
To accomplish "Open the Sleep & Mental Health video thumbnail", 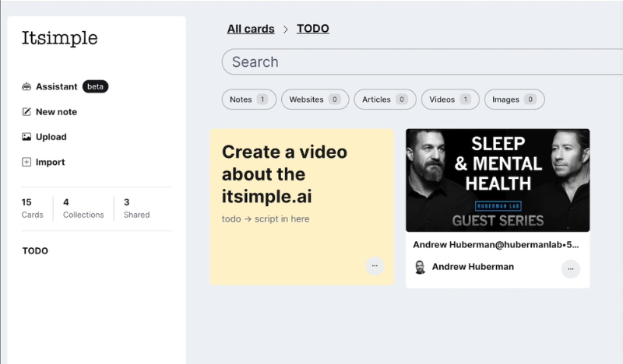I will [498, 180].
